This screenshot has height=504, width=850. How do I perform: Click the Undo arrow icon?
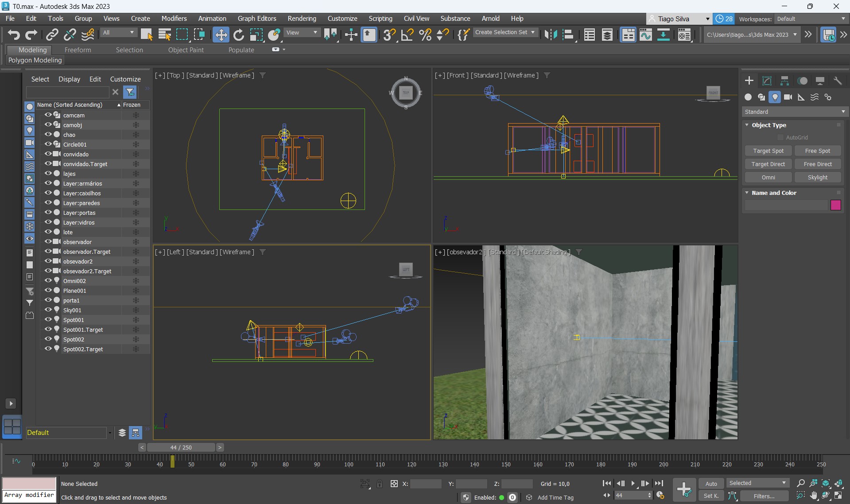pyautogui.click(x=14, y=35)
